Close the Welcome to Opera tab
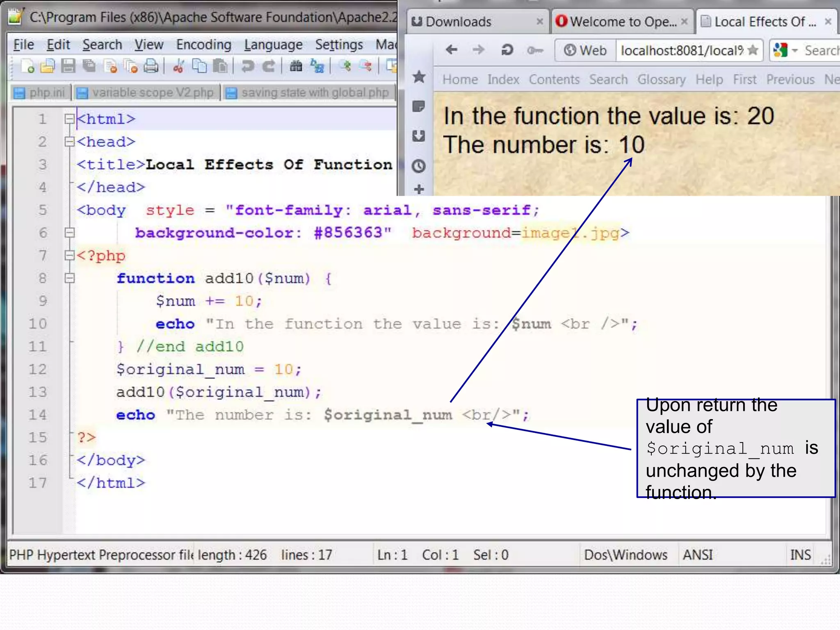Viewport: 840px width, 630px height. click(684, 21)
